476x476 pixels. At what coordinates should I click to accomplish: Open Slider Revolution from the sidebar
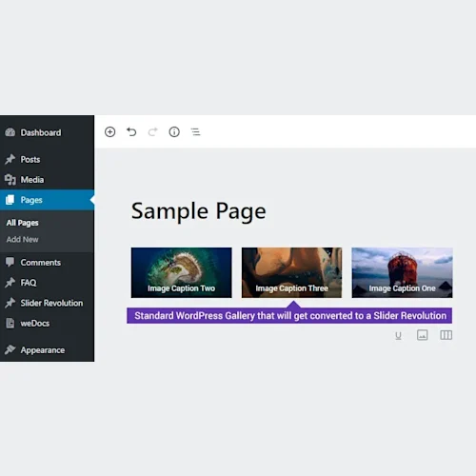[x=51, y=303]
